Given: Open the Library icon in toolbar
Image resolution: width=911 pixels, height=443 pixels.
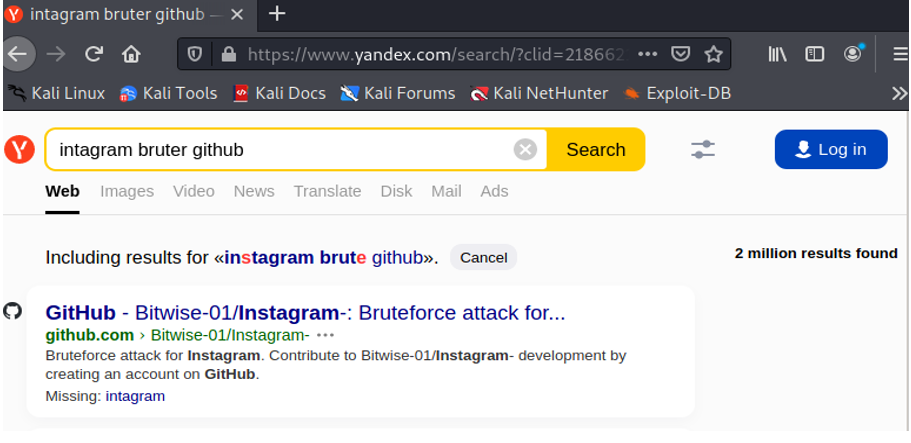Looking at the screenshot, I should (777, 54).
